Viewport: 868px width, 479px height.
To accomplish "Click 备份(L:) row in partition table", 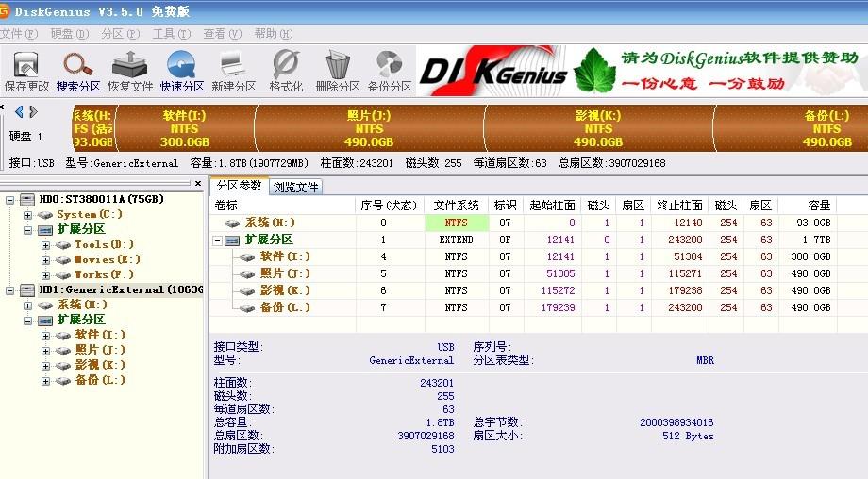I will [x=524, y=307].
